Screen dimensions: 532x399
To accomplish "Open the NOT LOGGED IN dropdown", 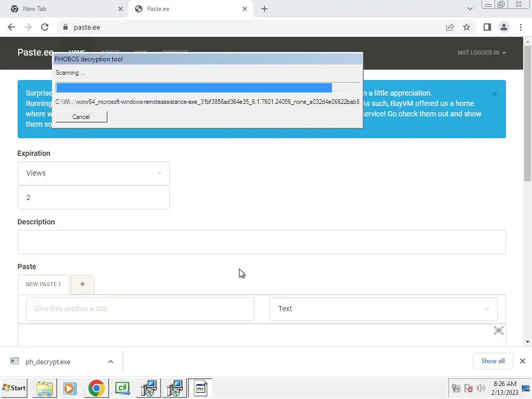I will [x=482, y=52].
